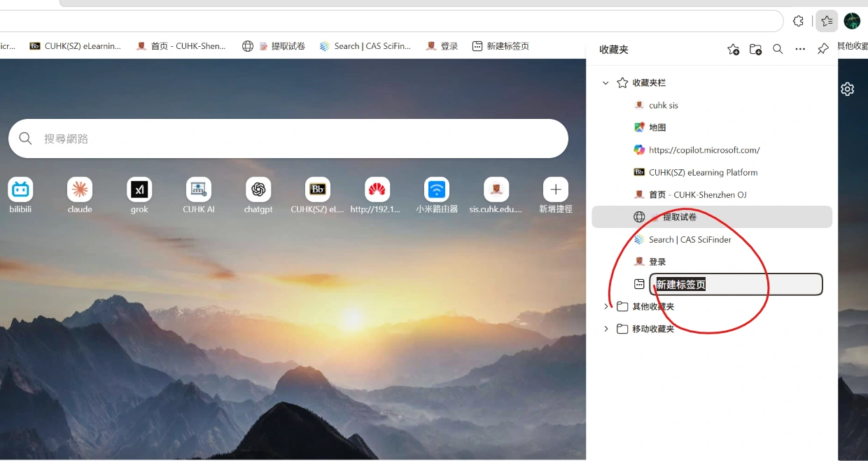The image size is (868, 461).
Task: Click the 新建标签页 rename text field
Action: tap(736, 284)
